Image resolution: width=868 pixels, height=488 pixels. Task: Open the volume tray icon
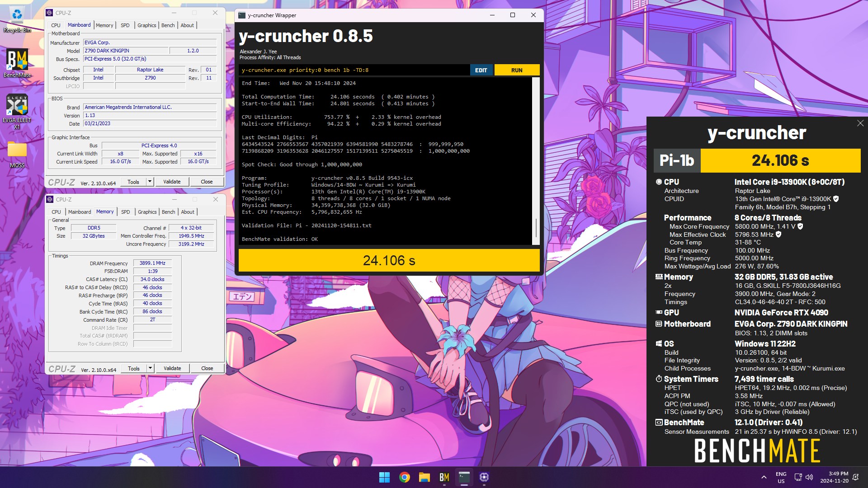(809, 477)
